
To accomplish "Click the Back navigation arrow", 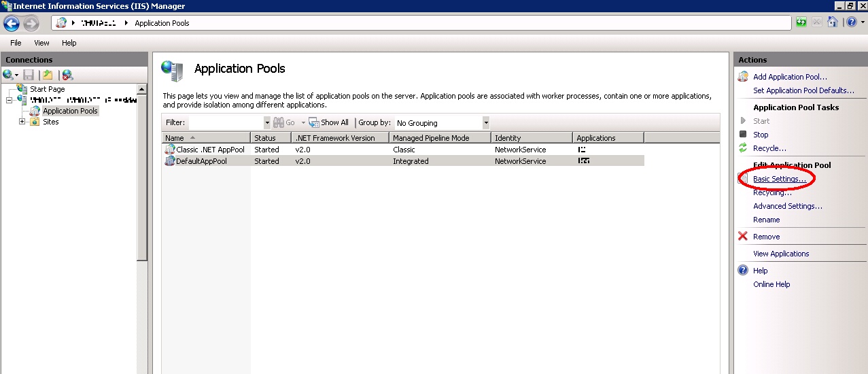I will 12,24.
